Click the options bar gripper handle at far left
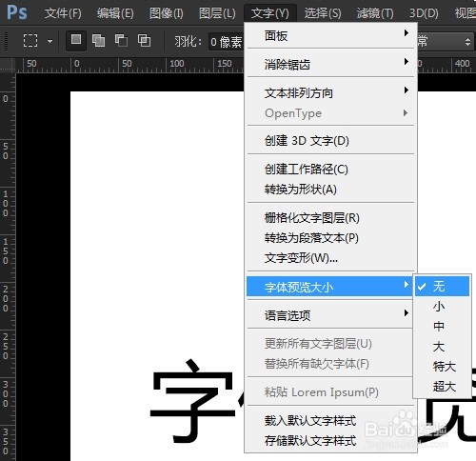The image size is (476, 461). point(6,41)
